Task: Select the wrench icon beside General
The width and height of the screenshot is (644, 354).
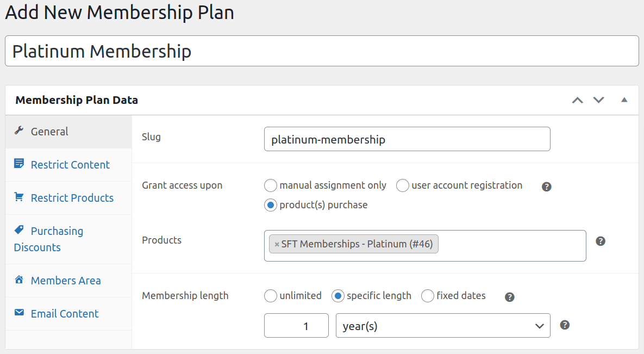Action: (x=18, y=131)
